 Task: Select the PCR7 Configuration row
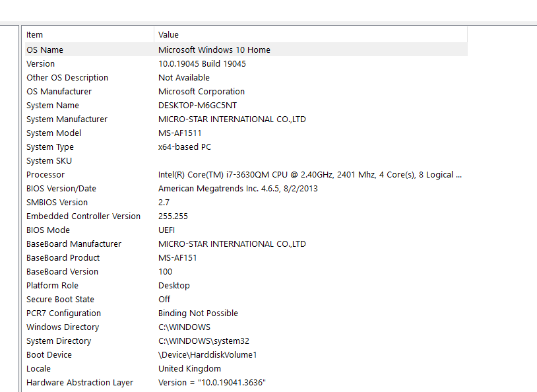246,313
